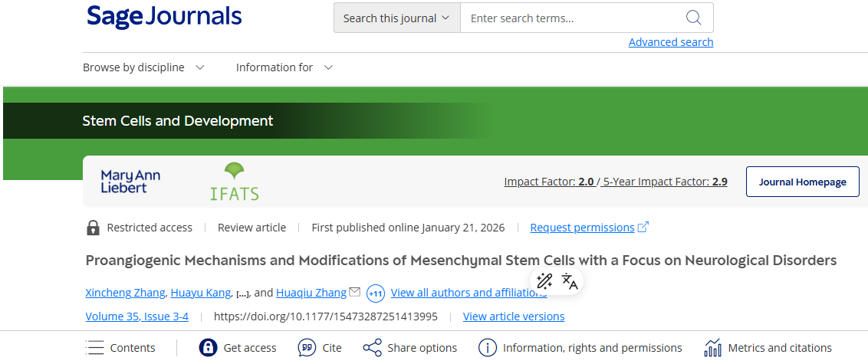This screenshot has width=868, height=364.
Task: Expand the Browse by discipline menu
Action: [143, 67]
